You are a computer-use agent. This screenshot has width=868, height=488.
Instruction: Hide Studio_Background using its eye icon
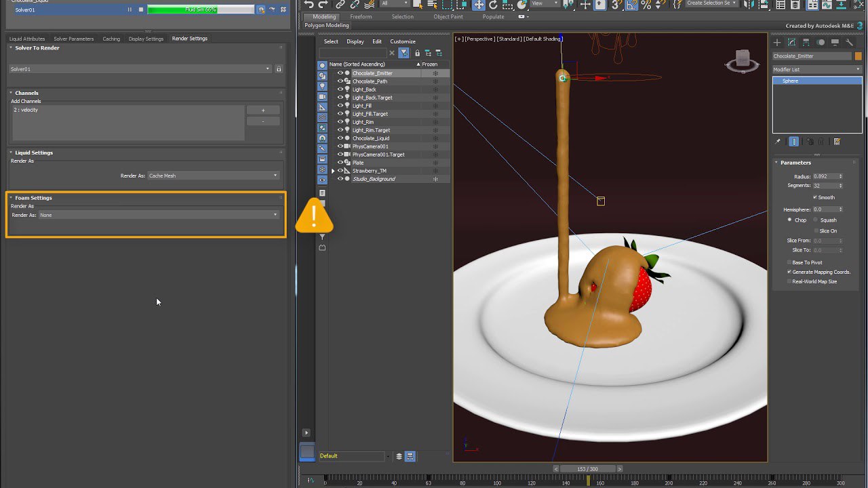[x=340, y=179]
